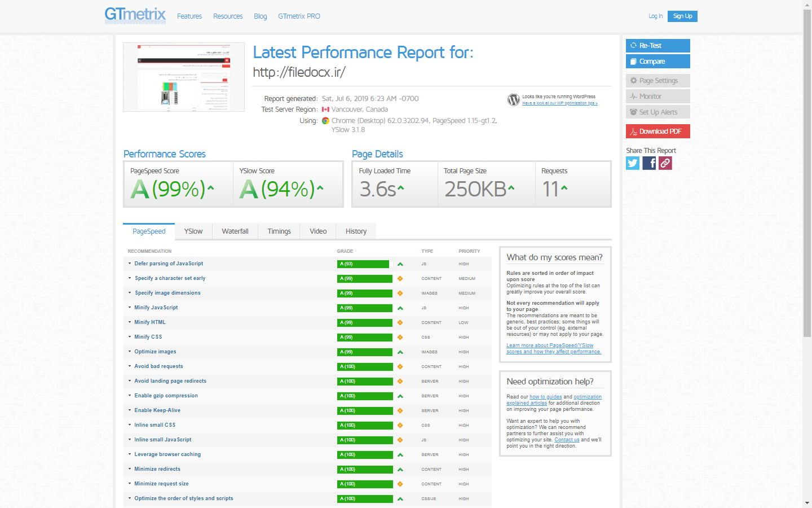Open the filedocx.ir site screenshot thumbnail
Viewport: 812px width, 508px height.
pyautogui.click(x=184, y=77)
